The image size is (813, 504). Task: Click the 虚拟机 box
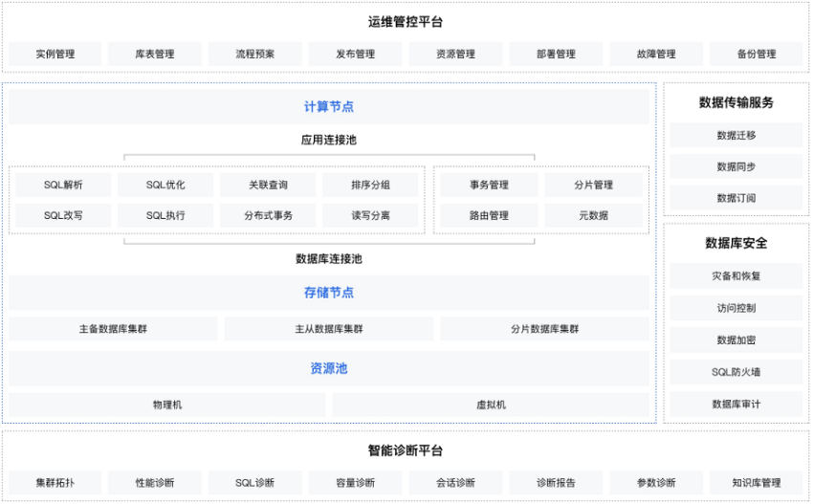[491, 405]
